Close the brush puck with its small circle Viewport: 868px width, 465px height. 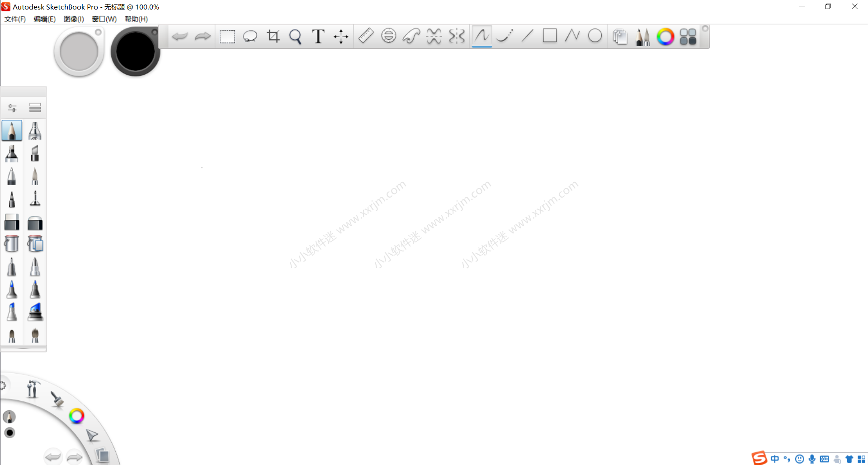[x=98, y=32]
